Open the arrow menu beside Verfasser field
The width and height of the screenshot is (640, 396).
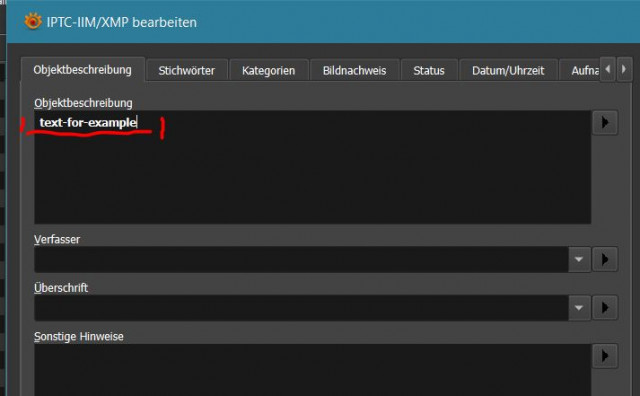605,259
